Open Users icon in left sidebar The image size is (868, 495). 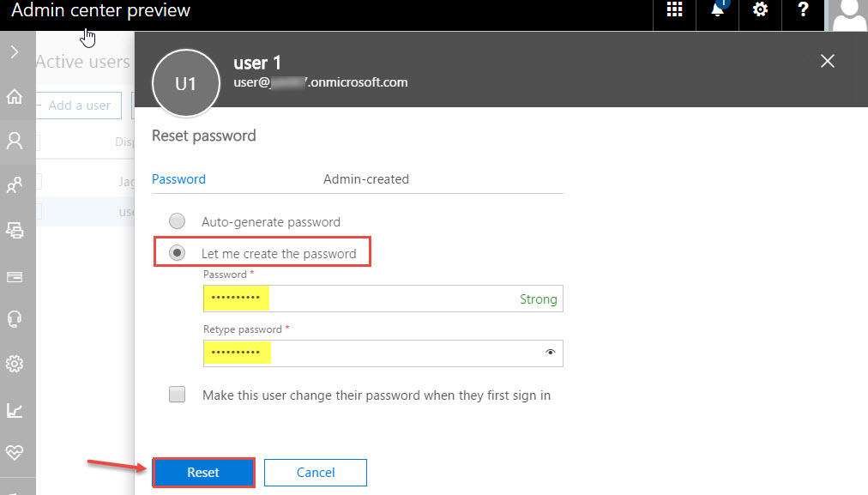point(15,141)
